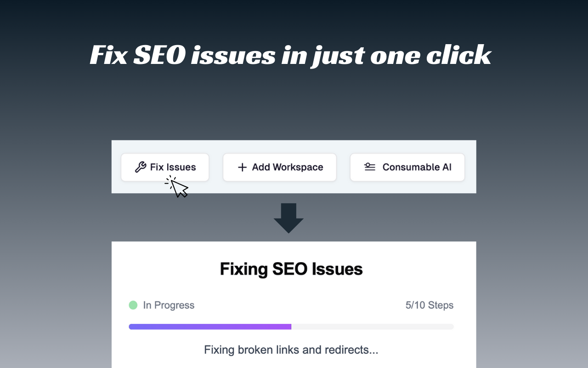Viewport: 588px width, 368px height.
Task: Click the unfilled gray part of progress bar
Action: [372, 327]
